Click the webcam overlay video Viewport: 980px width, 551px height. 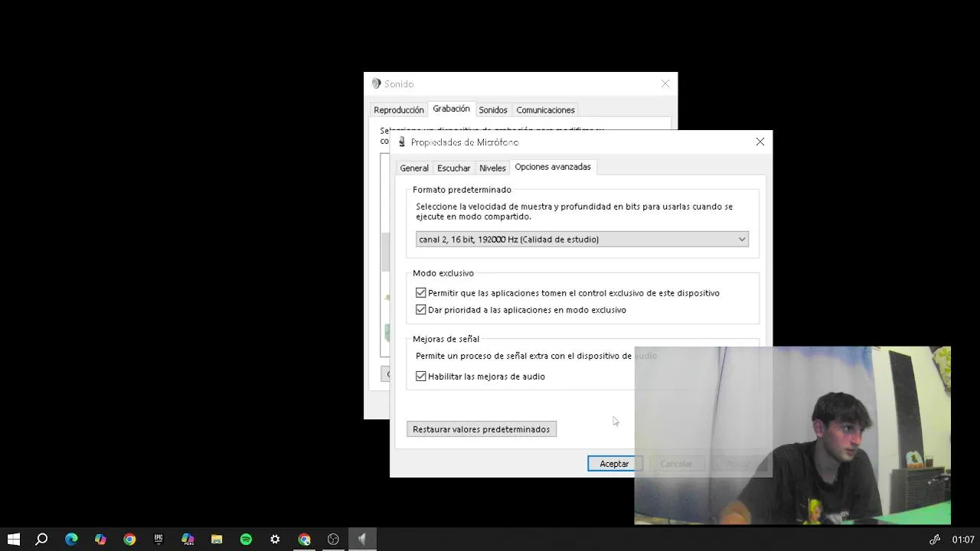click(792, 435)
